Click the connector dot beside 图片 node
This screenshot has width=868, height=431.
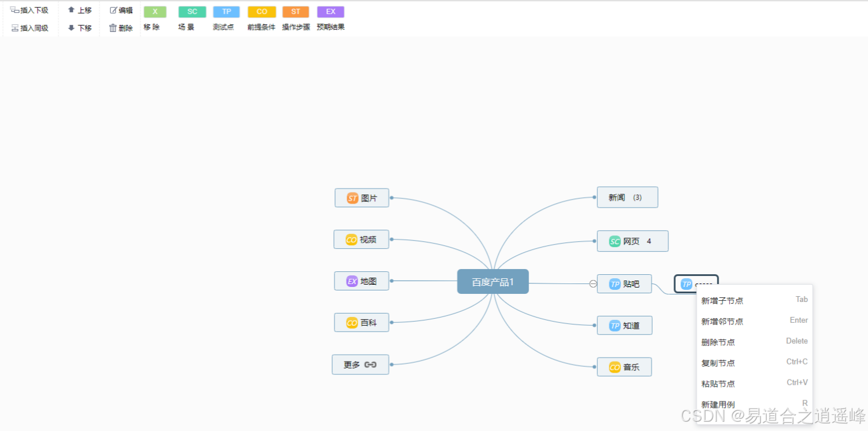[392, 198]
